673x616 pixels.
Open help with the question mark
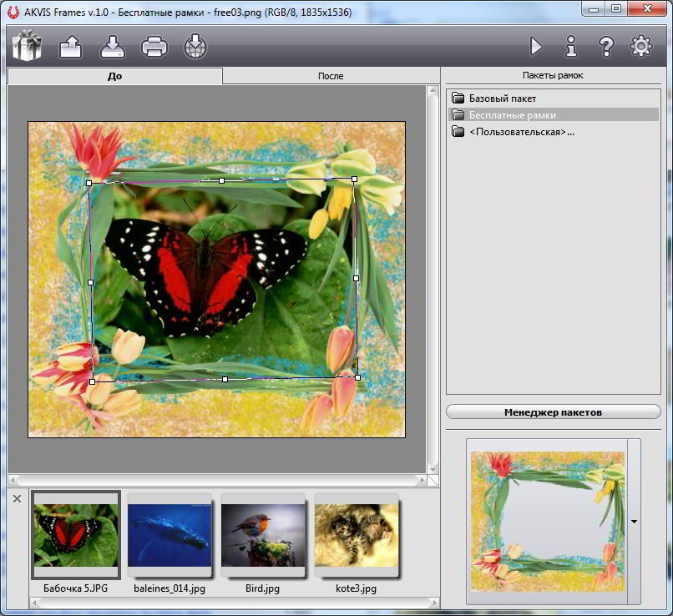click(606, 47)
